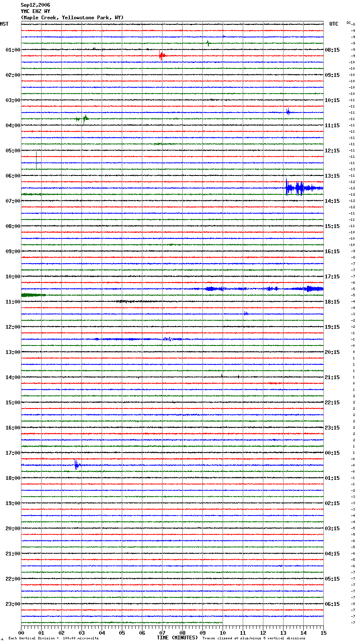Click the 10:15 UTC time label

(x=332, y=100)
